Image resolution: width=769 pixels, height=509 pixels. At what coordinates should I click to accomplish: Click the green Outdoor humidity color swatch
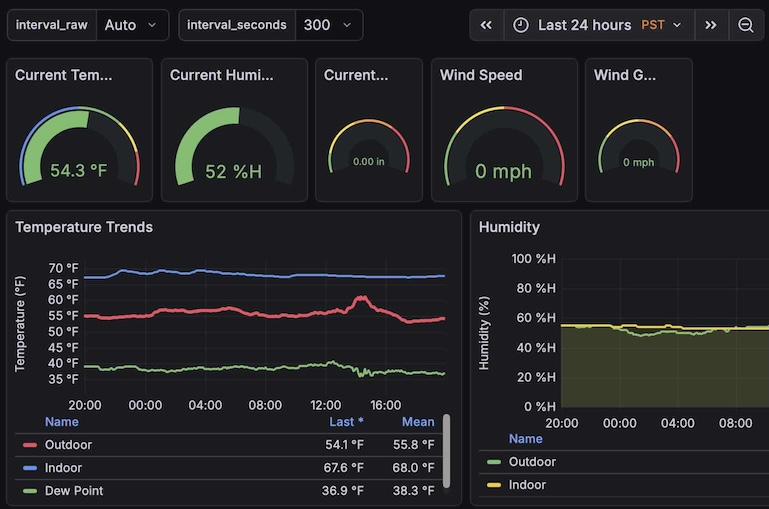pyautogui.click(x=494, y=462)
